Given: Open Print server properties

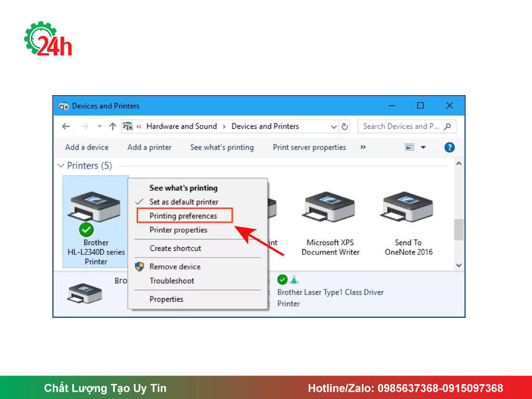Looking at the screenshot, I should (310, 147).
